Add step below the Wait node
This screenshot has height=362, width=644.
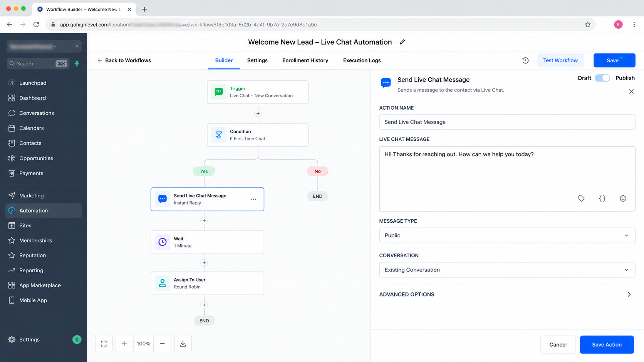click(204, 263)
